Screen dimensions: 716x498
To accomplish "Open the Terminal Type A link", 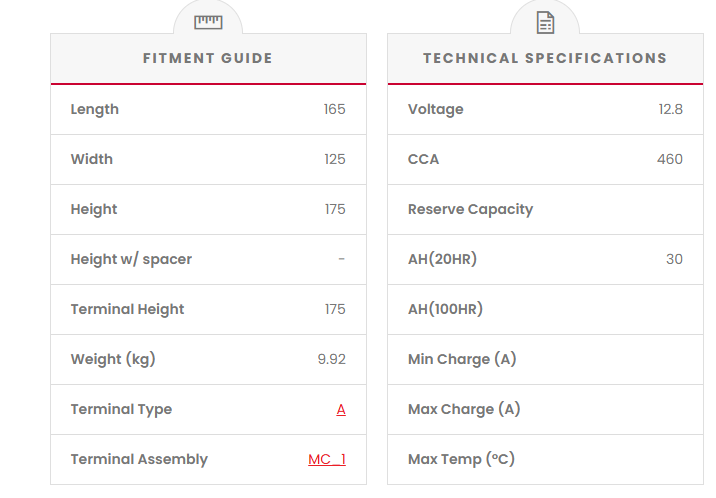I will tap(341, 409).
